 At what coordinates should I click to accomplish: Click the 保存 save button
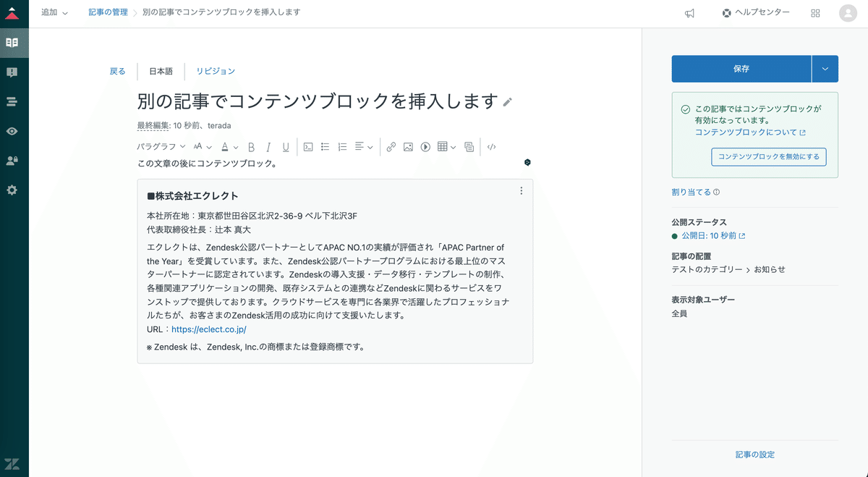pos(741,69)
